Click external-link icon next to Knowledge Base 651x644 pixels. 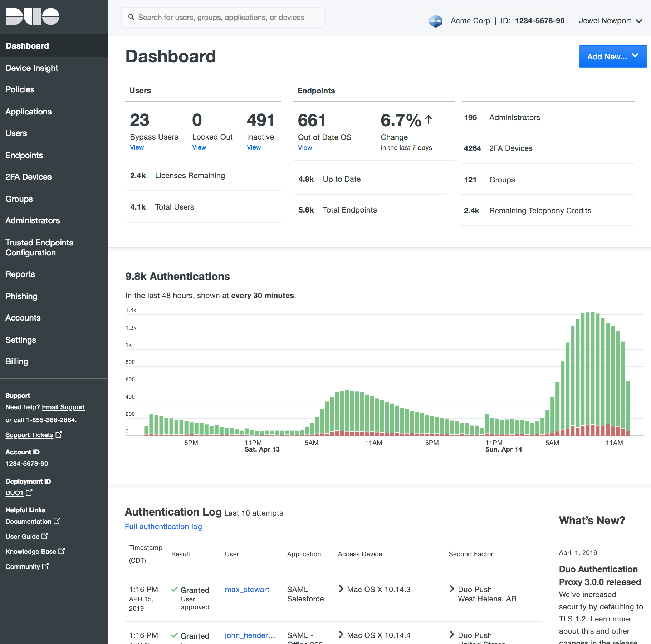pos(62,551)
